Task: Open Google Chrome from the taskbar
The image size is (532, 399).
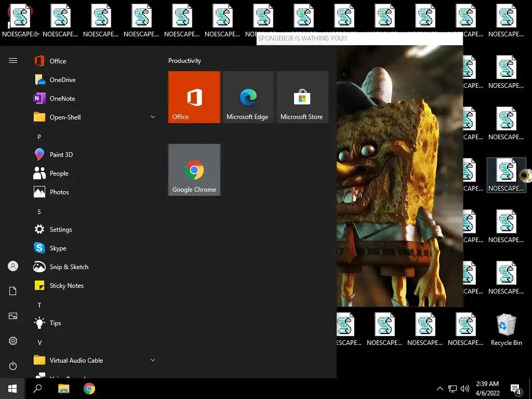Action: [x=89, y=389]
